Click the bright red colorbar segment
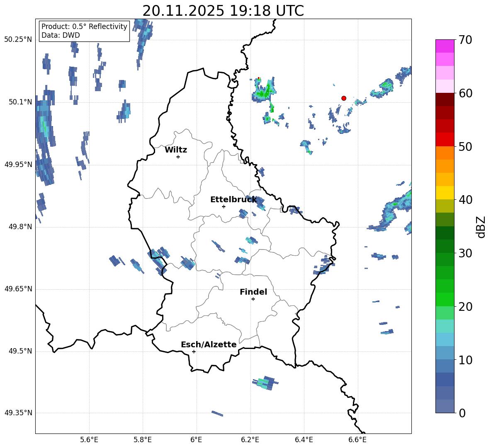Viewport: 491px width, 448px height. click(445, 140)
